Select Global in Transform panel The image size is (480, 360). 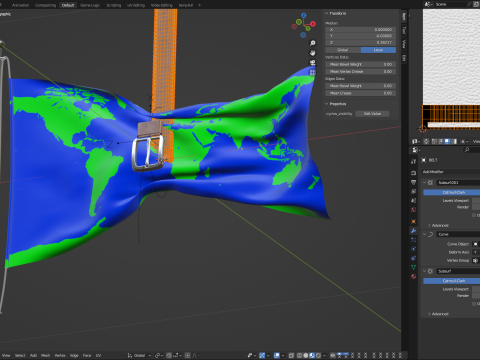point(343,50)
